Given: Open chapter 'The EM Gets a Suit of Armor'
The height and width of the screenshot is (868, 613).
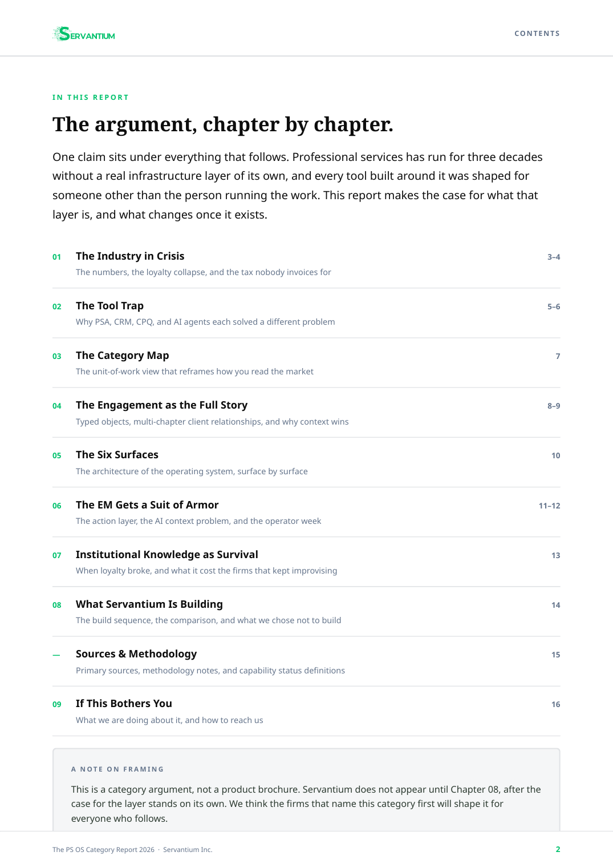Looking at the screenshot, I should coord(147,505).
